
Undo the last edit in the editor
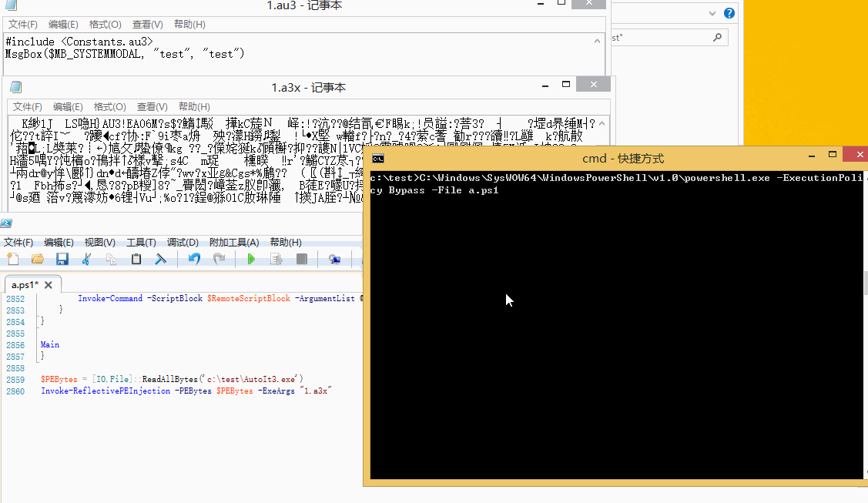click(193, 259)
